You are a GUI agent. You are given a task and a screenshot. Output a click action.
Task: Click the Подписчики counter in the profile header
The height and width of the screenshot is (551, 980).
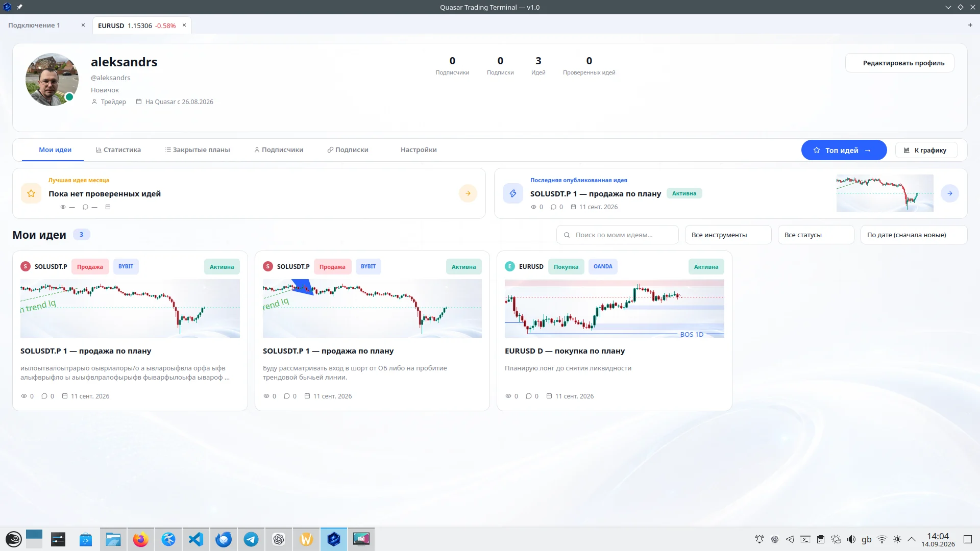click(x=452, y=66)
